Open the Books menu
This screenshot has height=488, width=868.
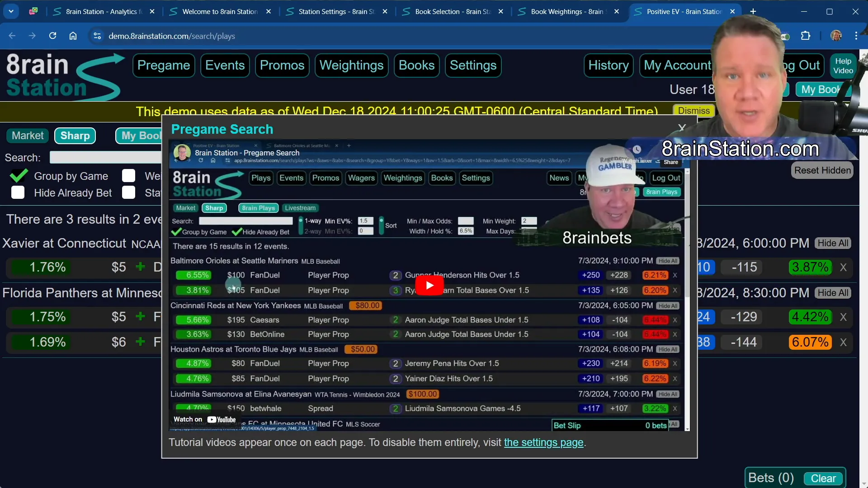[x=416, y=66]
